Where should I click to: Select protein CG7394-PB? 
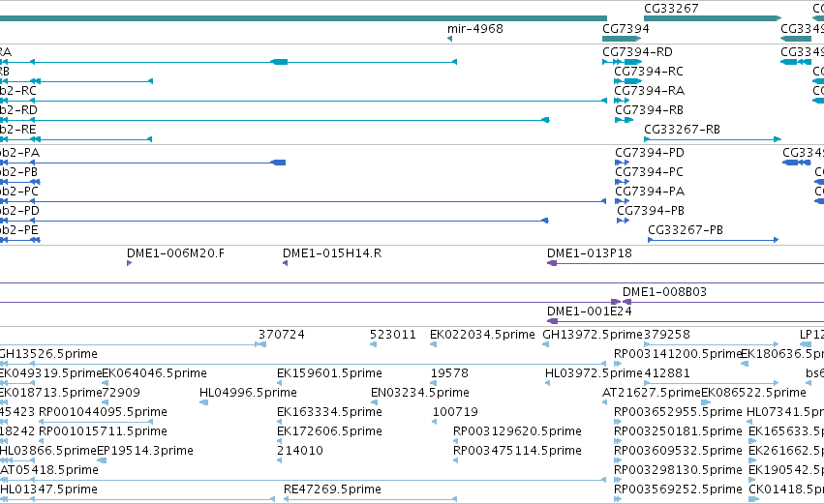[651, 211]
